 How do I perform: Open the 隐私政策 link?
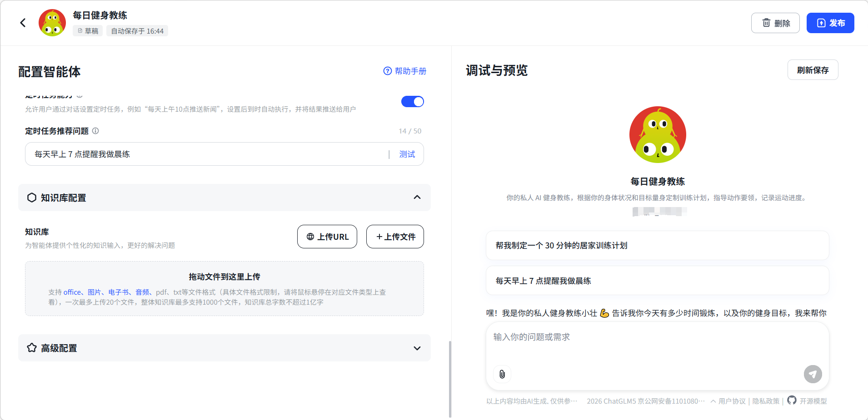(x=766, y=401)
